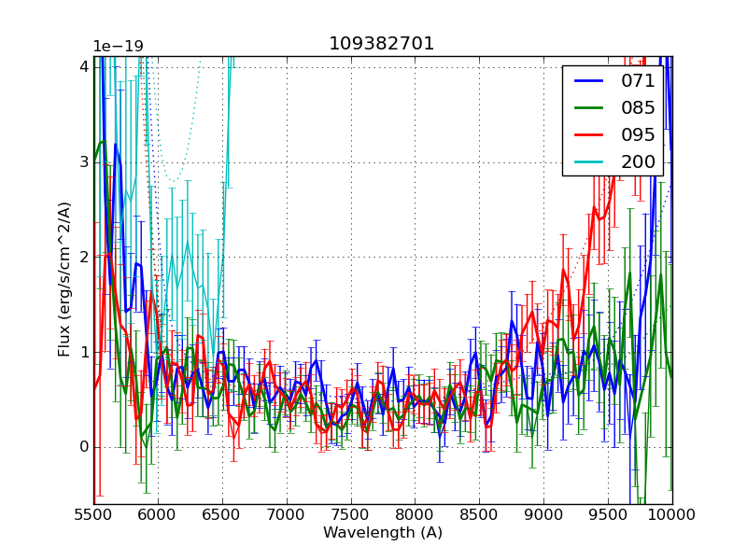
Task: Click the 1e-19 exponent label
Action: [x=117, y=47]
